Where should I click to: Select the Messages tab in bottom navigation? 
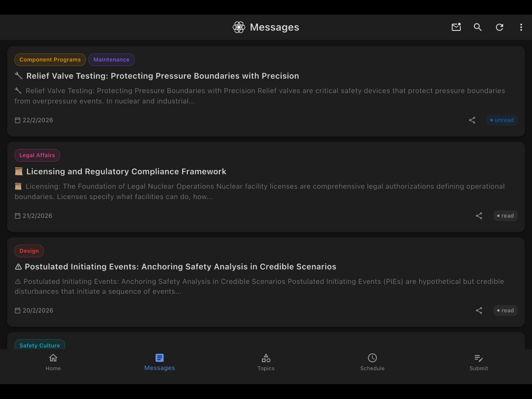coord(159,362)
